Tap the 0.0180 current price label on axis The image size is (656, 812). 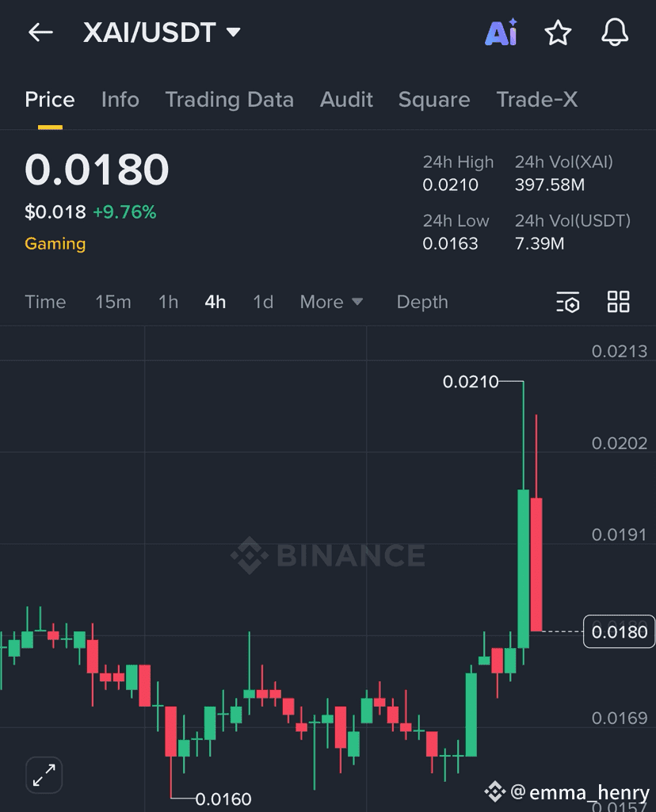(x=620, y=632)
